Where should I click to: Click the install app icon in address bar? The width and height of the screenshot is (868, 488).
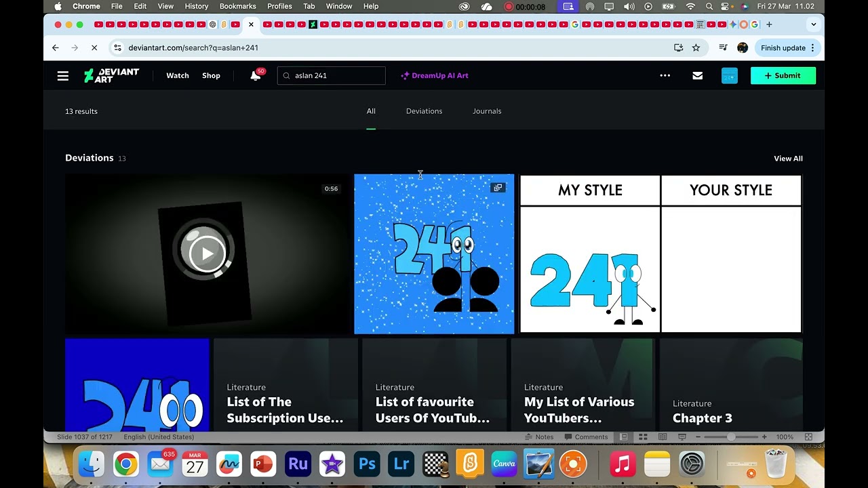pyautogui.click(x=678, y=48)
